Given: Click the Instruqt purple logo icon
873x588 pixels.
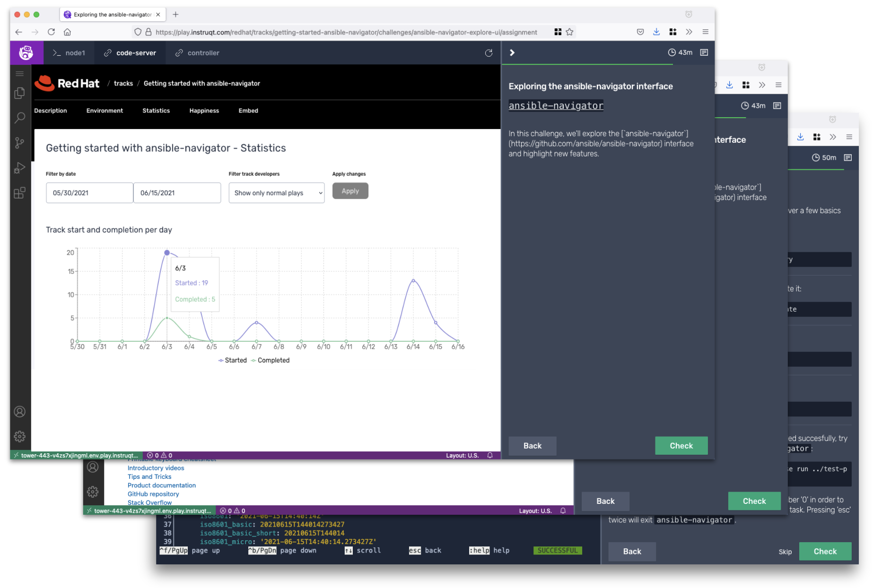Looking at the screenshot, I should [26, 52].
